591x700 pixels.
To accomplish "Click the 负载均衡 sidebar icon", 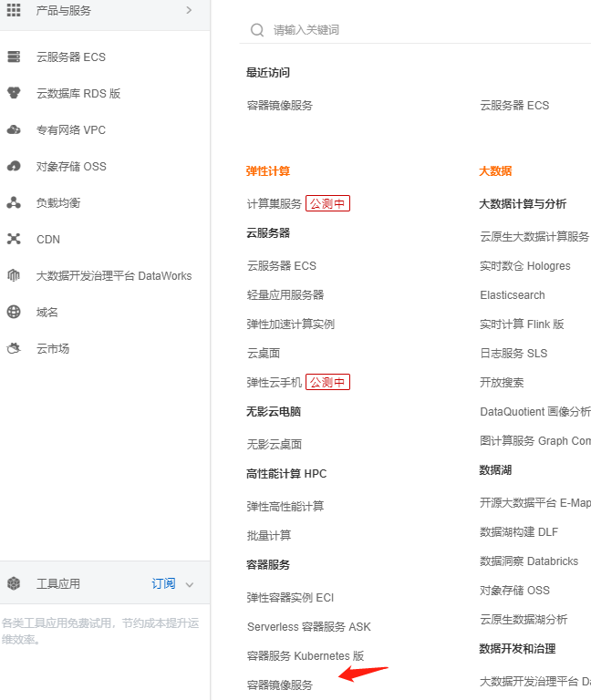I will click(x=14, y=202).
